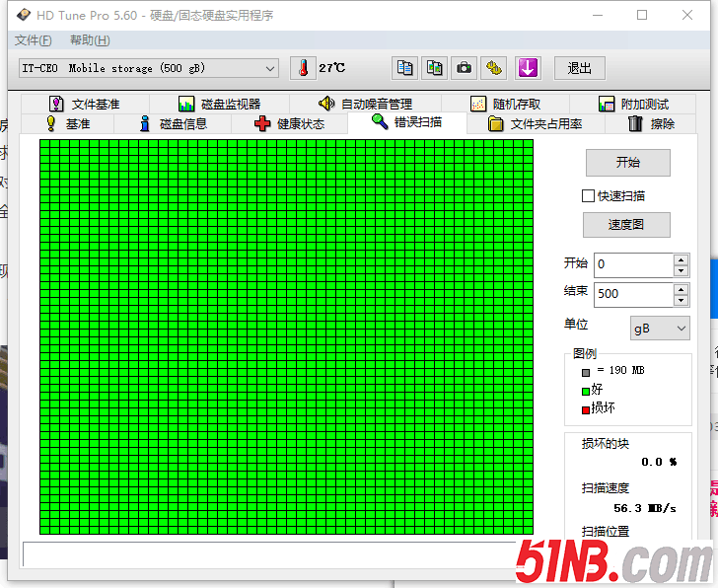Open the 随机存取 tab
Image resolution: width=718 pixels, height=588 pixels.
pos(506,104)
